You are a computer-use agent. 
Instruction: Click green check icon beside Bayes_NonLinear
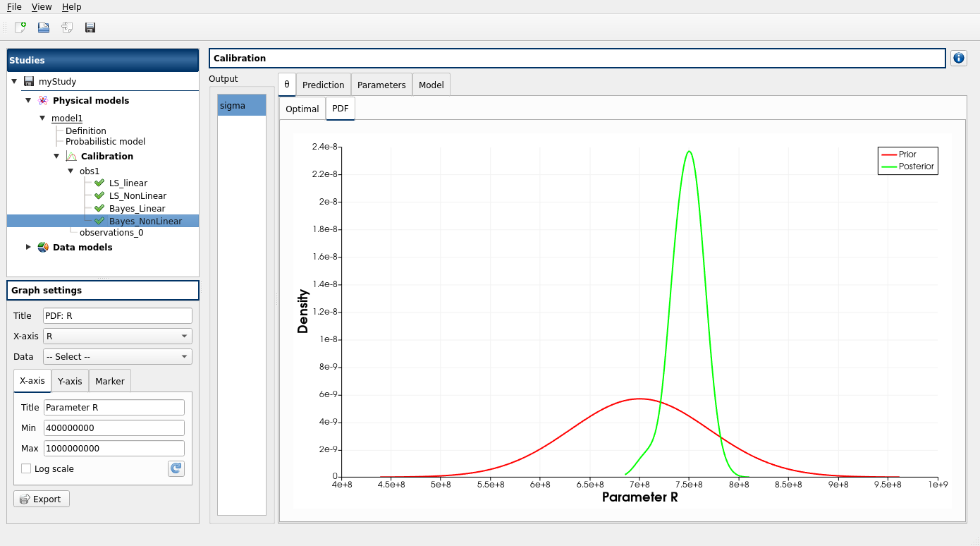pos(99,221)
